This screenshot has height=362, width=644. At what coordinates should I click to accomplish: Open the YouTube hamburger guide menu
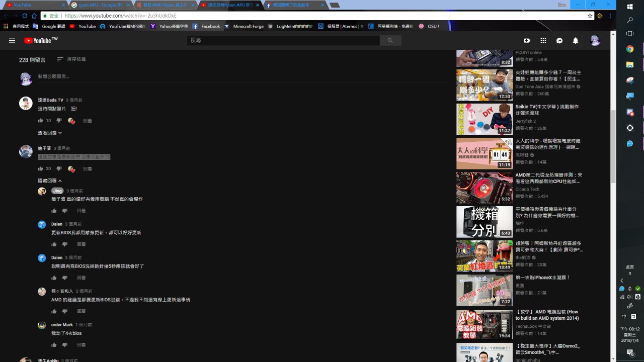pyautogui.click(x=12, y=41)
